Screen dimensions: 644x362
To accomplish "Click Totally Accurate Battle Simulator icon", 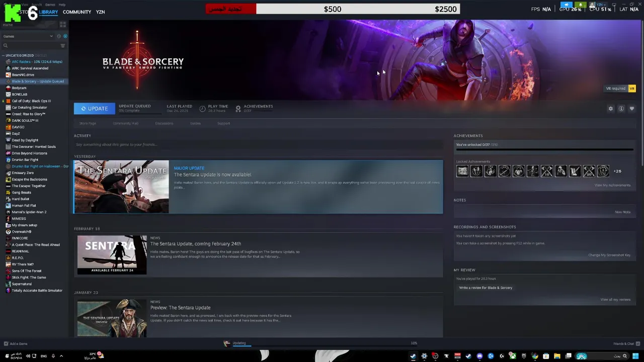I will pyautogui.click(x=8, y=291).
